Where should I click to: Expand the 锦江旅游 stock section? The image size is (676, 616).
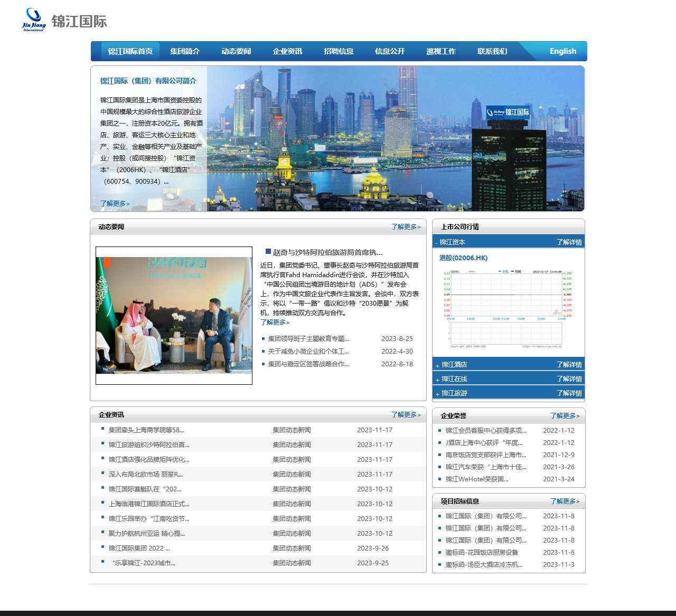pos(452,393)
